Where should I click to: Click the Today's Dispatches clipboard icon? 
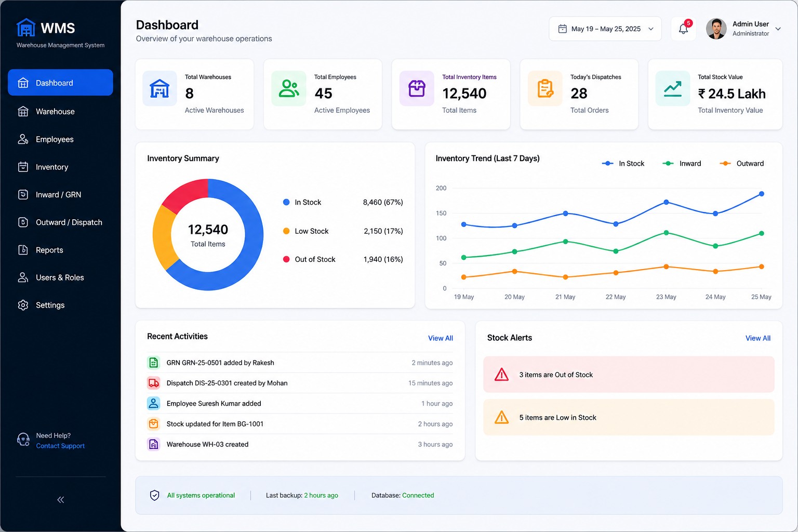pyautogui.click(x=545, y=88)
